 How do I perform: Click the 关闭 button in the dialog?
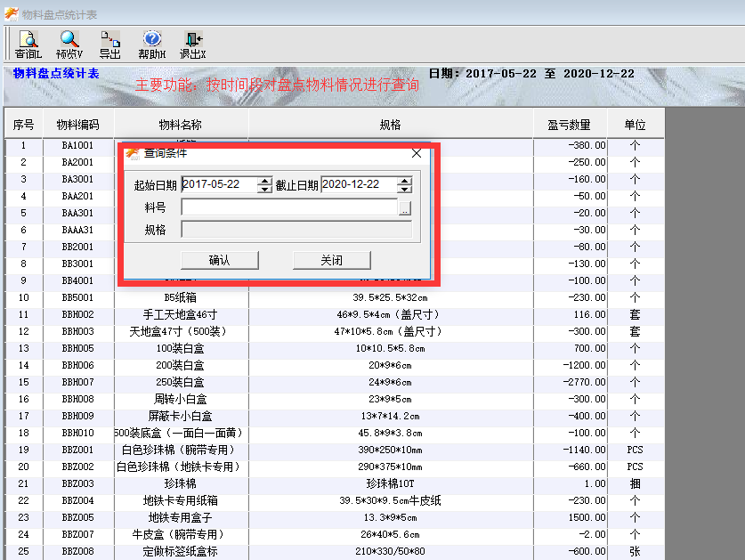(332, 260)
